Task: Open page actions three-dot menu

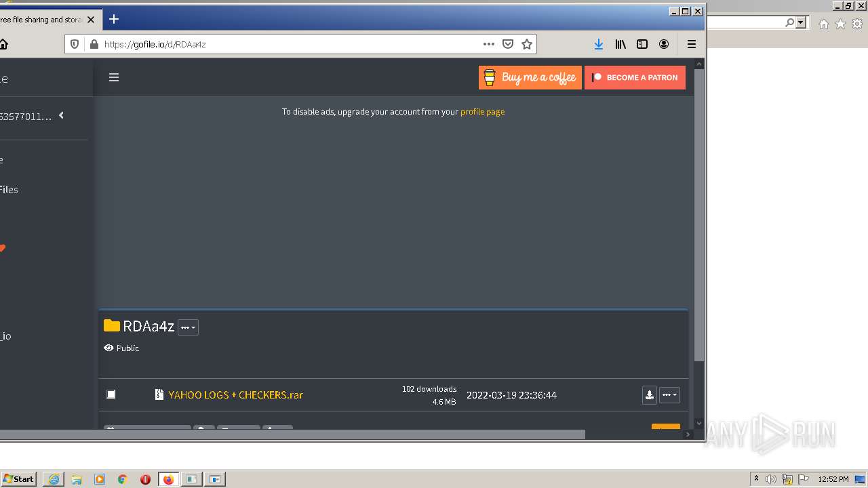Action: tap(489, 44)
